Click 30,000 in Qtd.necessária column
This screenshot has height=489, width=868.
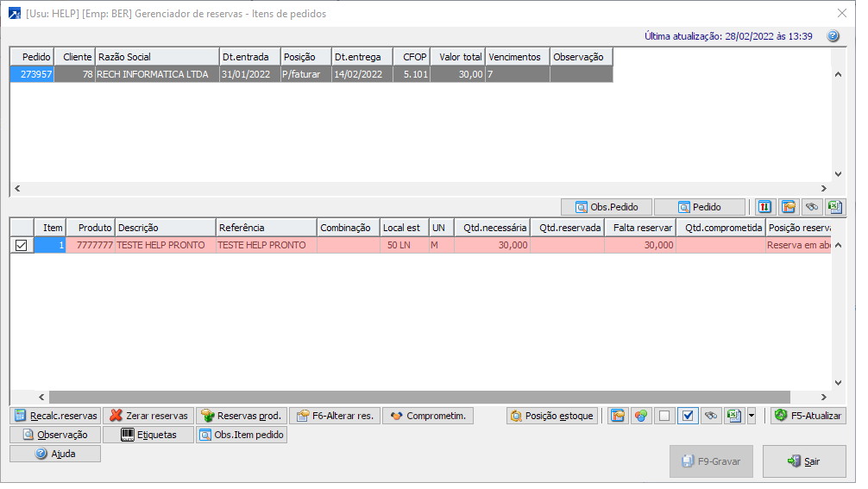492,245
